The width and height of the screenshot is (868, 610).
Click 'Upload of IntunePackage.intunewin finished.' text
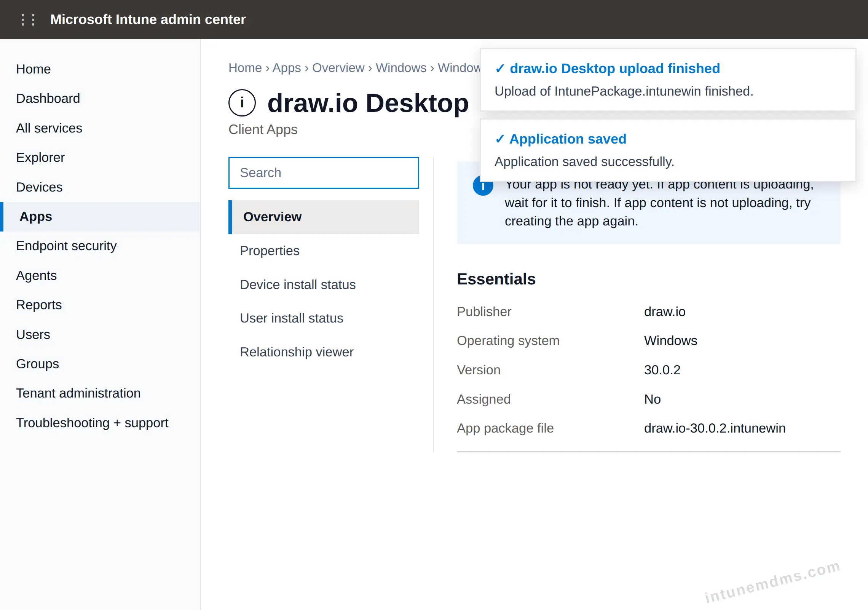point(624,91)
